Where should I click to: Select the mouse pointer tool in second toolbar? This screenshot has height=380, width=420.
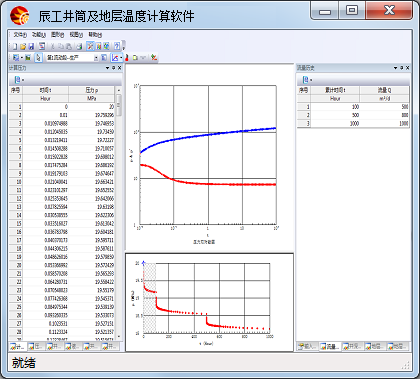point(38,57)
